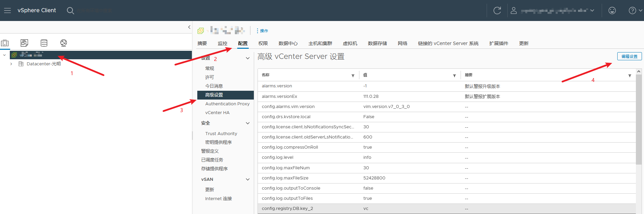Open the 链接的 vCenter Server 系统 tab

(448, 43)
